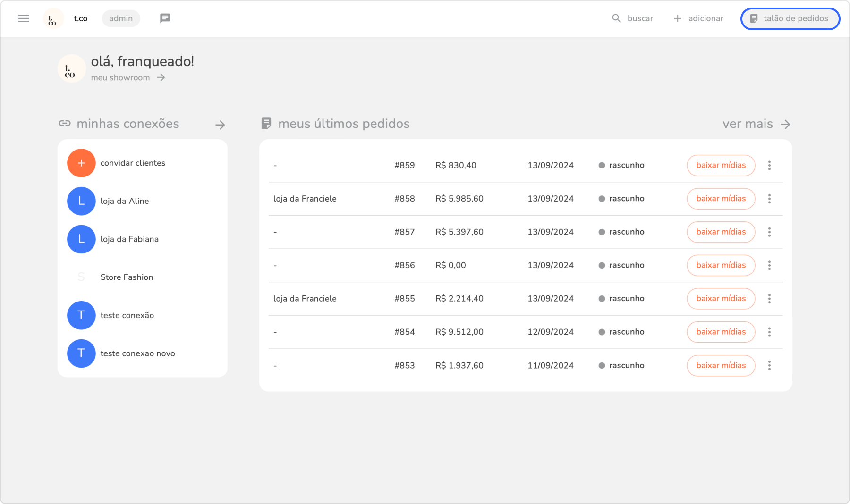Click the arrow next to minhas conexões
Viewport: 850px width, 504px height.
(x=220, y=125)
